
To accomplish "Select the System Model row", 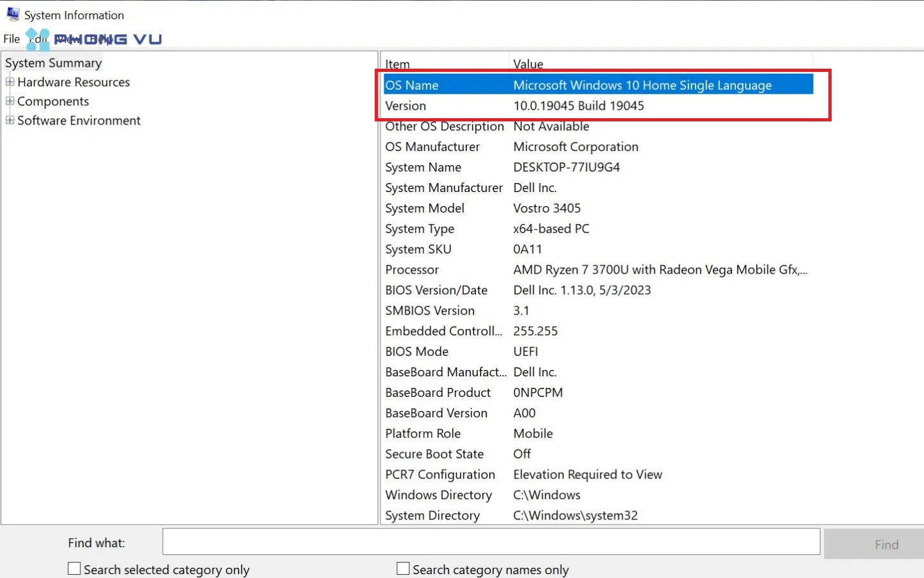I will click(x=425, y=208).
